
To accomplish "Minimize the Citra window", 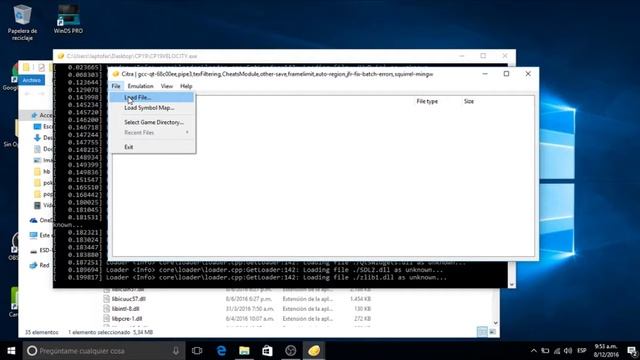I will pyautogui.click(x=485, y=74).
